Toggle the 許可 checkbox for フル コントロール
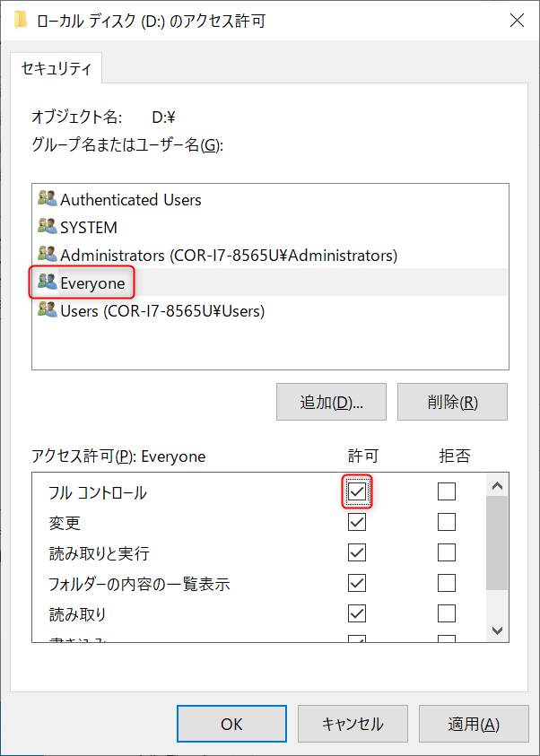This screenshot has height=756, width=540. pos(357,491)
